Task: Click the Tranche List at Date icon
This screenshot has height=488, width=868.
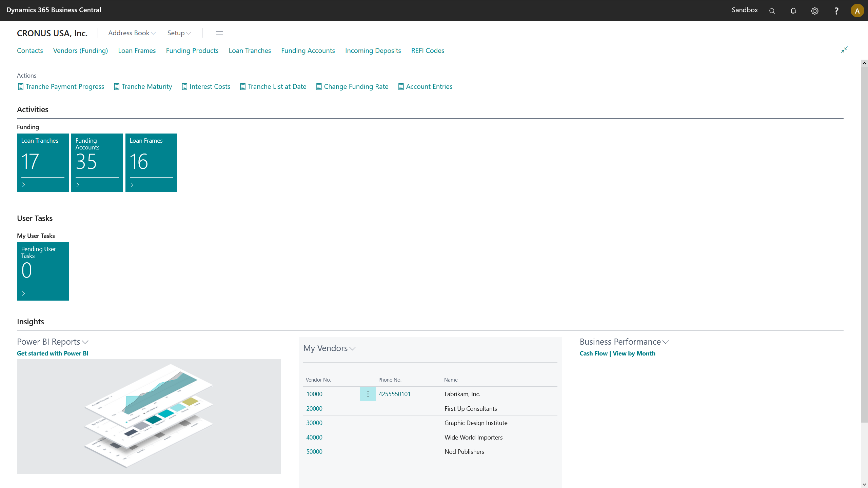Action: pyautogui.click(x=243, y=87)
